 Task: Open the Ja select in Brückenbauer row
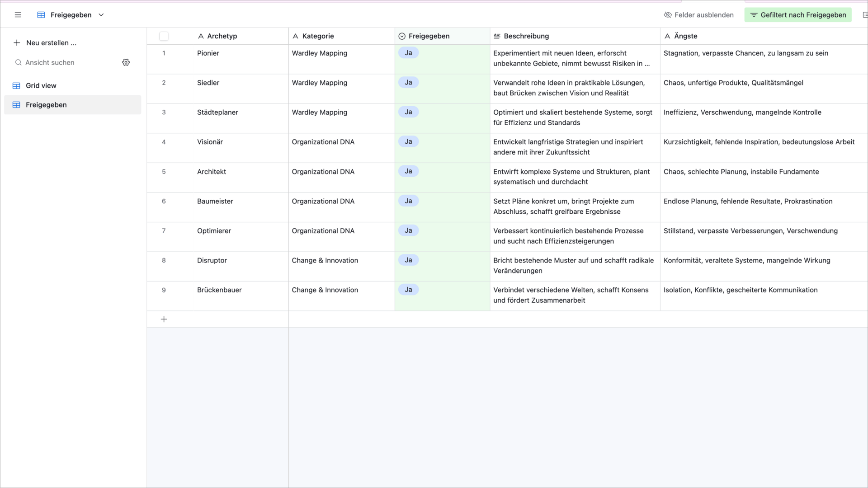pyautogui.click(x=408, y=290)
